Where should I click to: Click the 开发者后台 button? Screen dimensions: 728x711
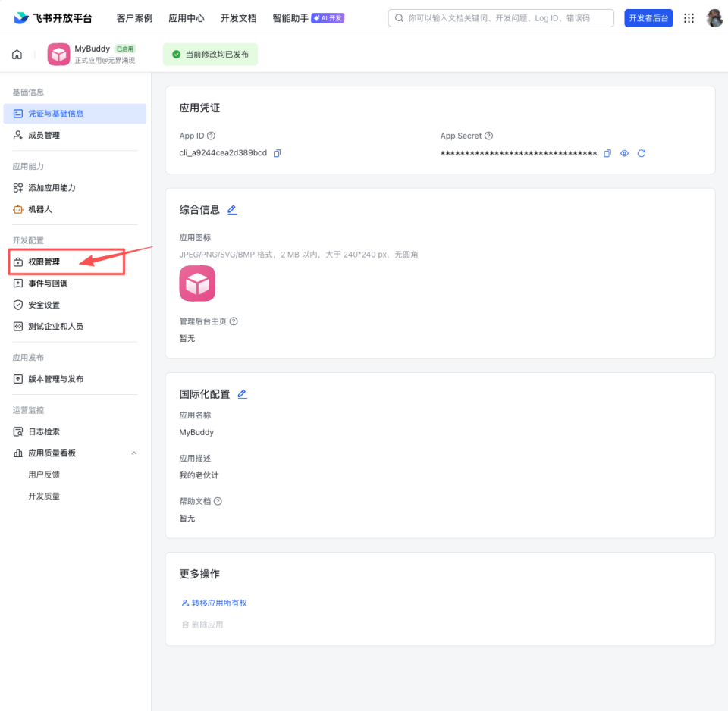click(648, 17)
